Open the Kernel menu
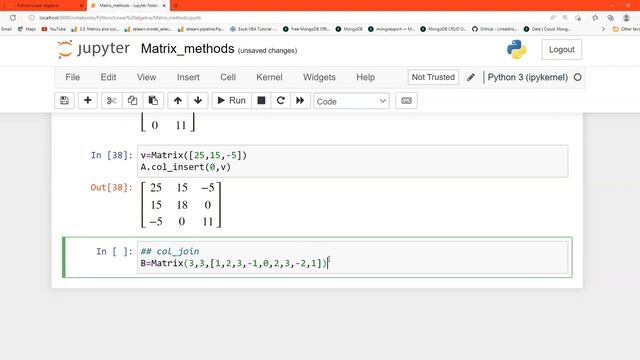 coord(269,77)
